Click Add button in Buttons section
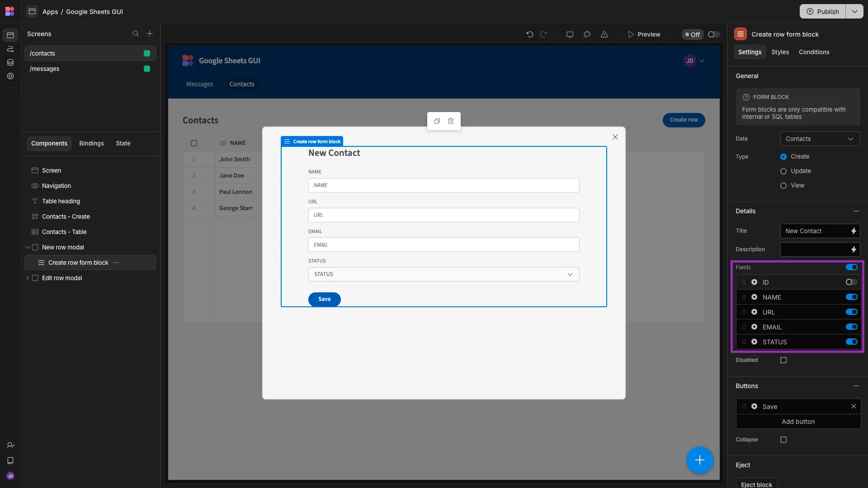Viewport: 868px width, 488px height. (798, 422)
